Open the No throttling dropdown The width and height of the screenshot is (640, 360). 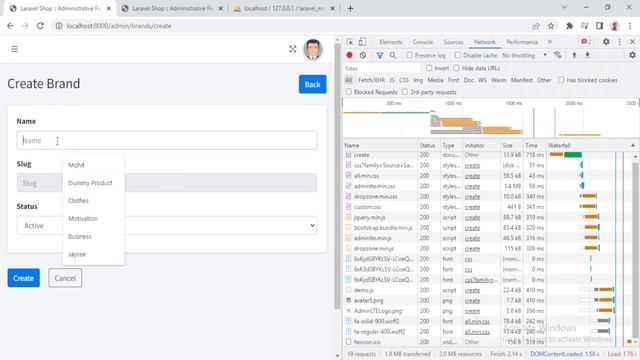click(524, 55)
